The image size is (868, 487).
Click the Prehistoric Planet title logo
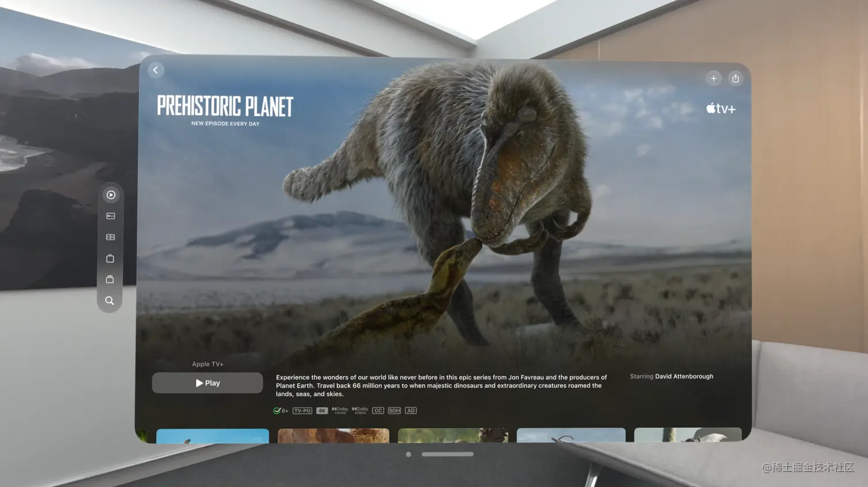(225, 107)
